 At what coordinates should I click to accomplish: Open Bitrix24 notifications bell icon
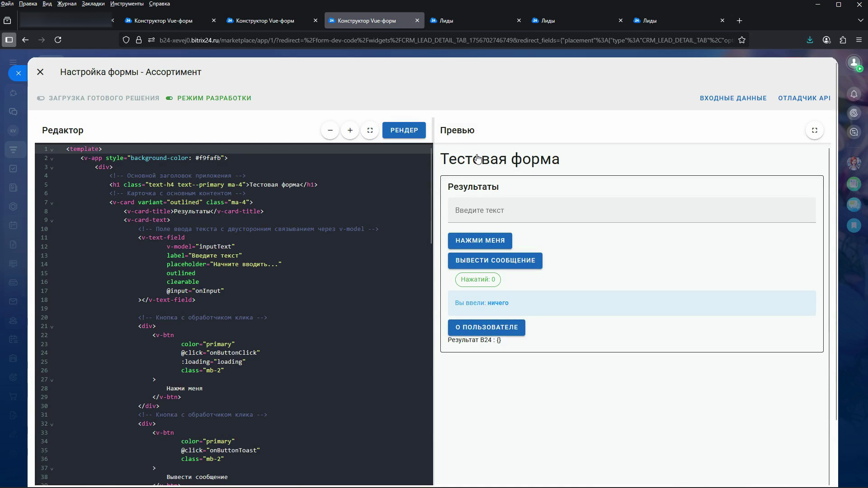[854, 94]
